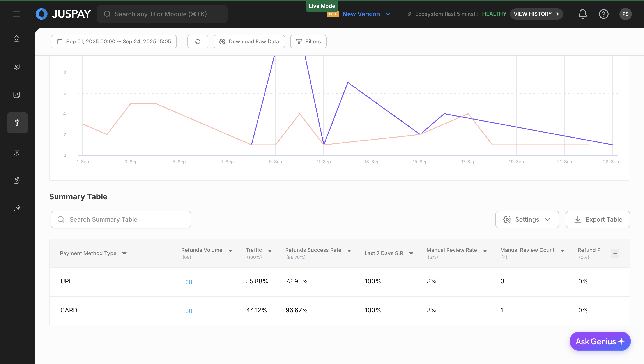This screenshot has height=364, width=644.
Task: Sort by Refunds Volume column filter icon
Action: (230, 250)
